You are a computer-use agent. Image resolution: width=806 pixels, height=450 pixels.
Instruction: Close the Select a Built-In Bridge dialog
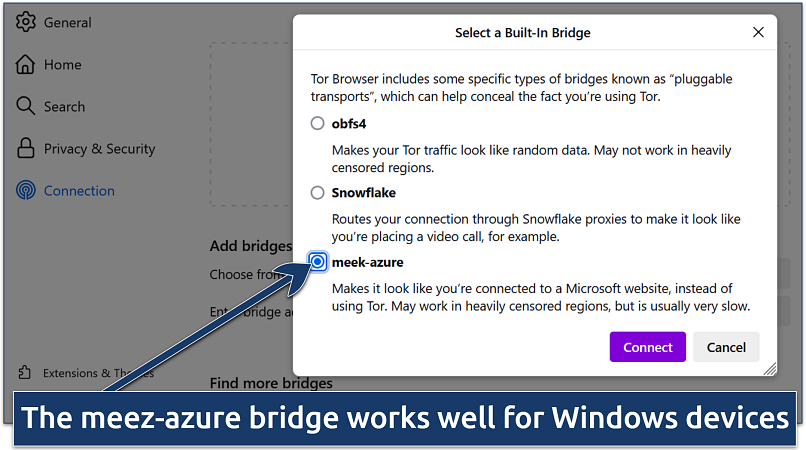tap(758, 32)
